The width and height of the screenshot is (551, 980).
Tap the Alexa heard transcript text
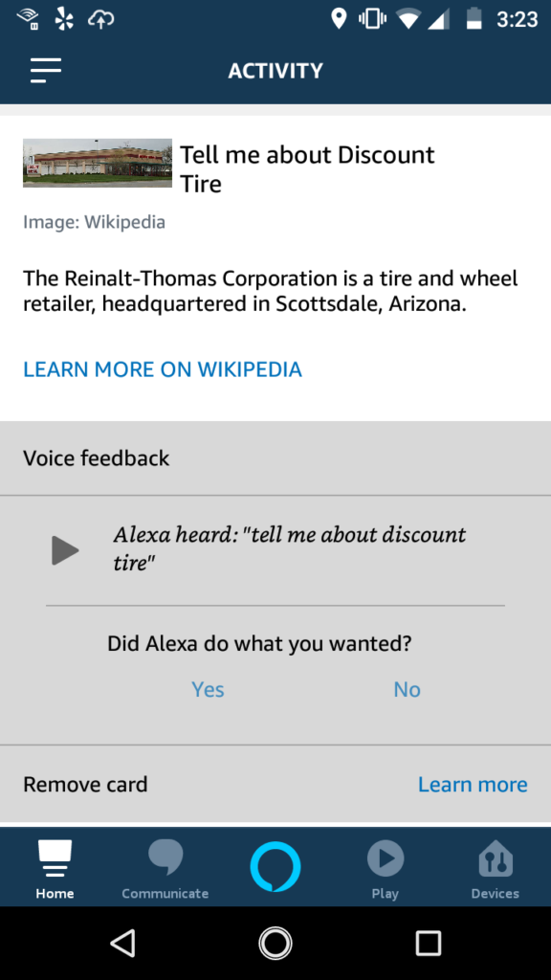point(290,548)
